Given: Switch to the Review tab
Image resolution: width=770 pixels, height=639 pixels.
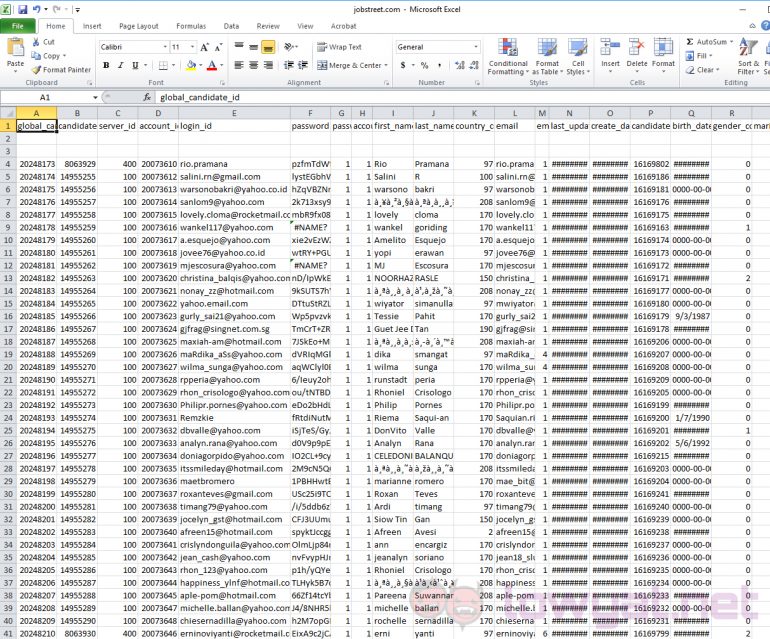Looking at the screenshot, I should coord(268,26).
